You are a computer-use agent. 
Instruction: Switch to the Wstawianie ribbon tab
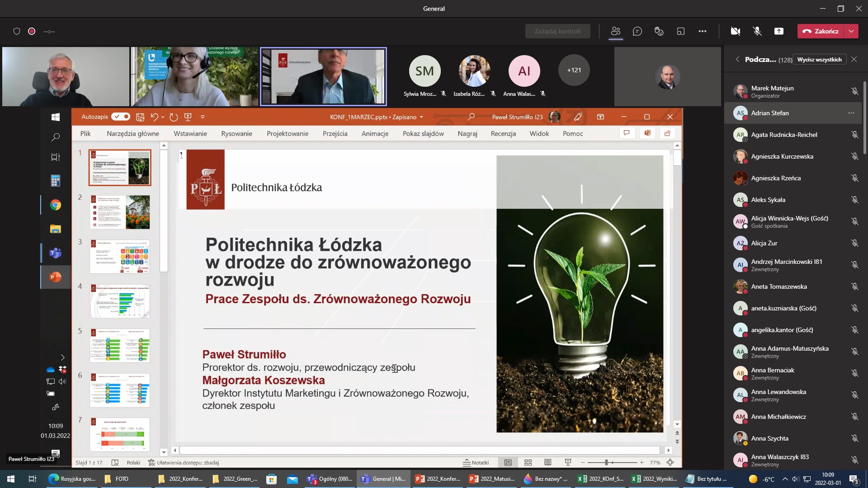pos(190,133)
